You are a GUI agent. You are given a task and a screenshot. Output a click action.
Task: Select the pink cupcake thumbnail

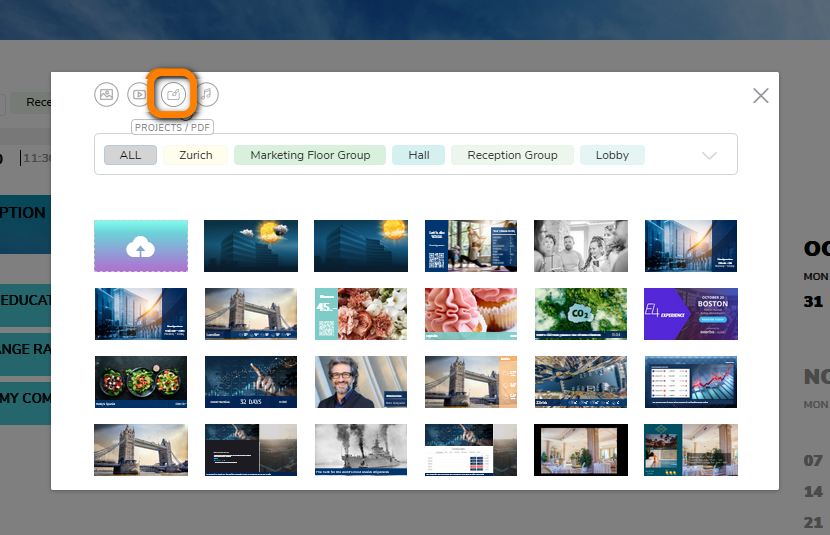[x=471, y=314]
